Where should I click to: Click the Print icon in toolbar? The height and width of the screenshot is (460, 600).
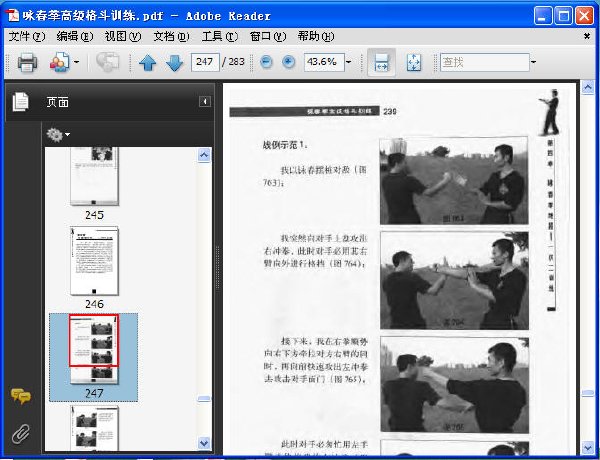pyautogui.click(x=27, y=62)
